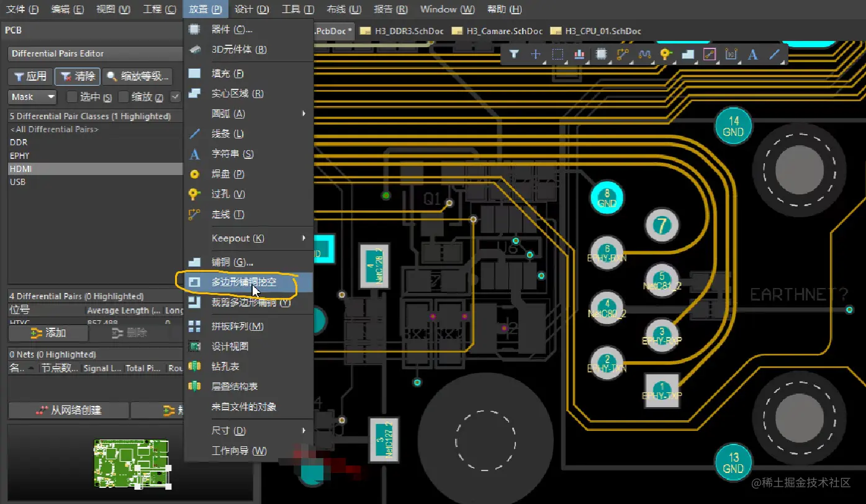Uncheck the checked box right of 缩放
This screenshot has height=504, width=866.
coord(175,97)
